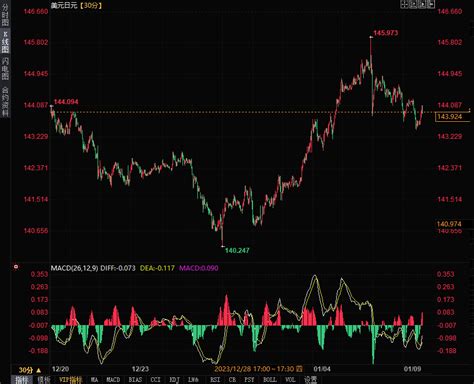Viewport: 474px width, 384px height.
Task: Click the 美元日元 chart title
Action: (64, 5)
